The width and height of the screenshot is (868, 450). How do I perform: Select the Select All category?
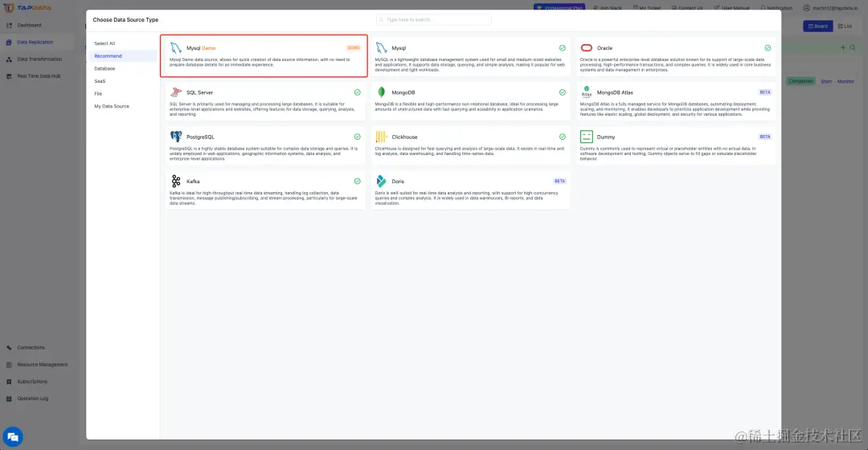point(104,43)
